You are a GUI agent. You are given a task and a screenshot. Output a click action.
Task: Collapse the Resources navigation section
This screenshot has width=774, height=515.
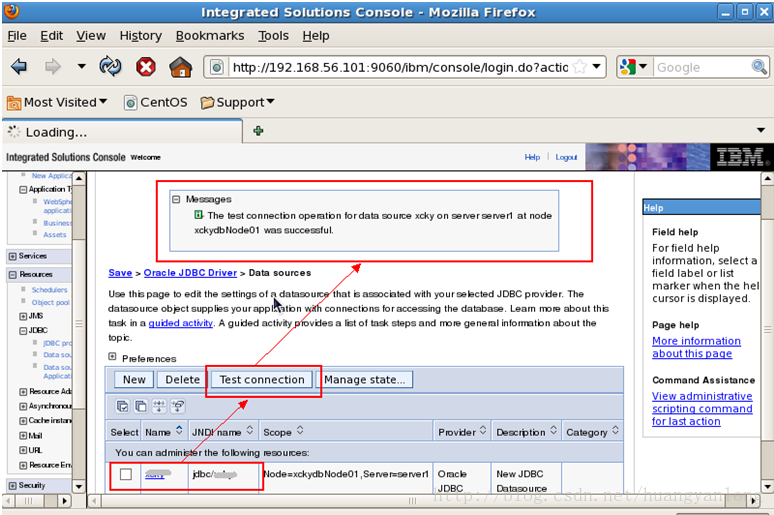13,275
